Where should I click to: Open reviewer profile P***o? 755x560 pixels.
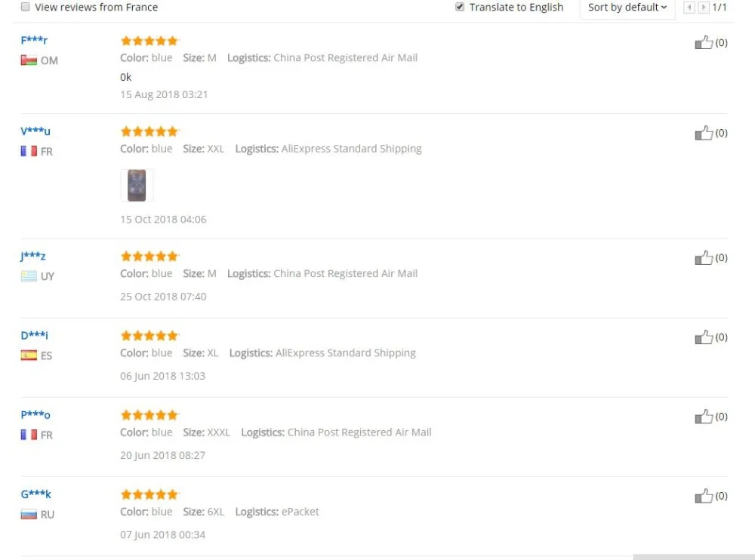(x=35, y=414)
